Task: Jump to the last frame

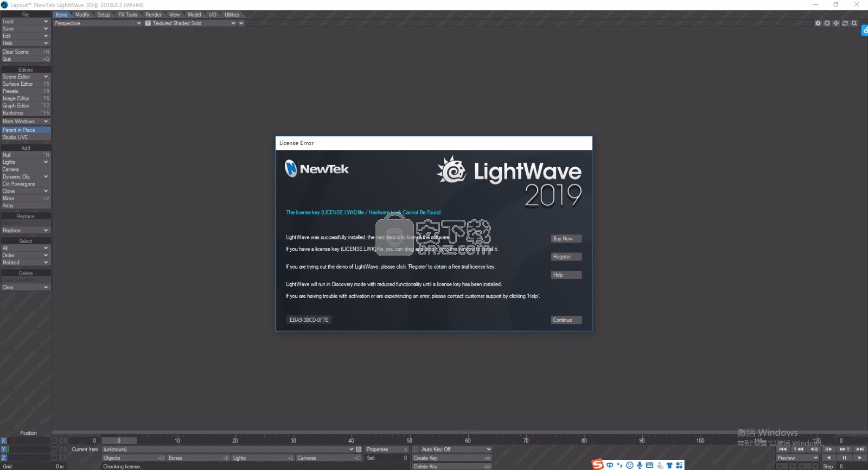Action: coord(860,449)
